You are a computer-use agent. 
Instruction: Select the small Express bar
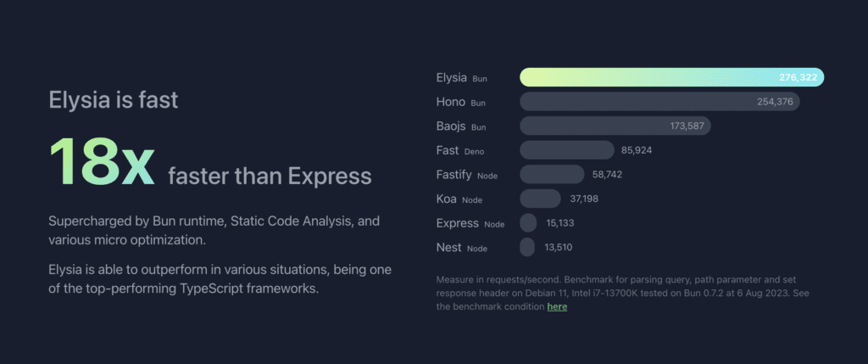[528, 222]
